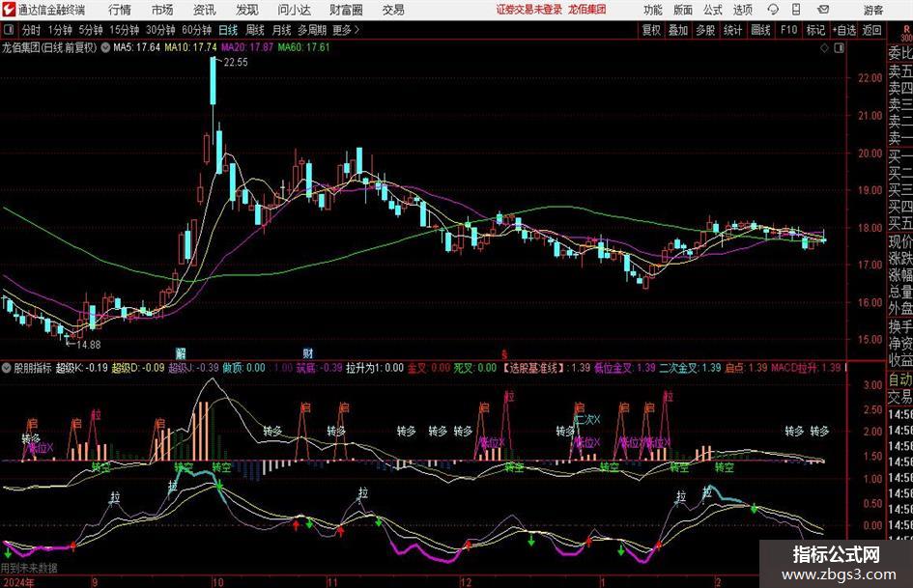Open the 发现 menu

click(x=247, y=10)
